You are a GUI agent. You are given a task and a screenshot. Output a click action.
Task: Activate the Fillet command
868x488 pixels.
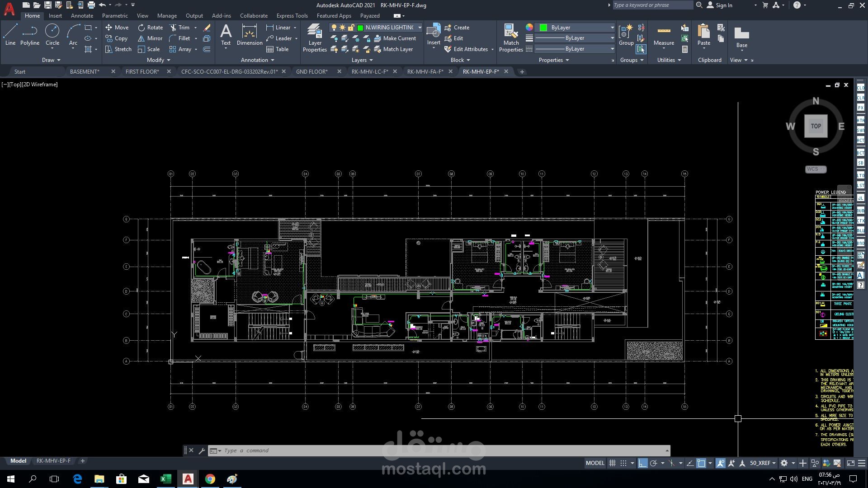pos(179,38)
